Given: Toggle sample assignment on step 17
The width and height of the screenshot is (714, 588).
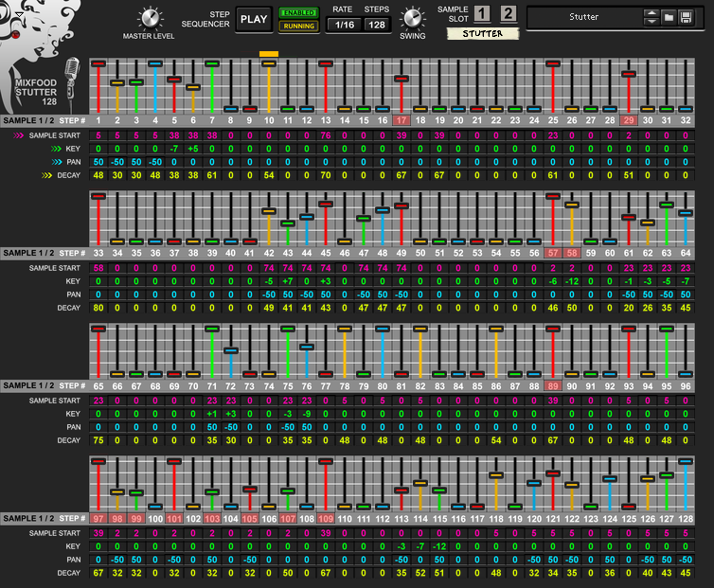Looking at the screenshot, I should pos(402,120).
